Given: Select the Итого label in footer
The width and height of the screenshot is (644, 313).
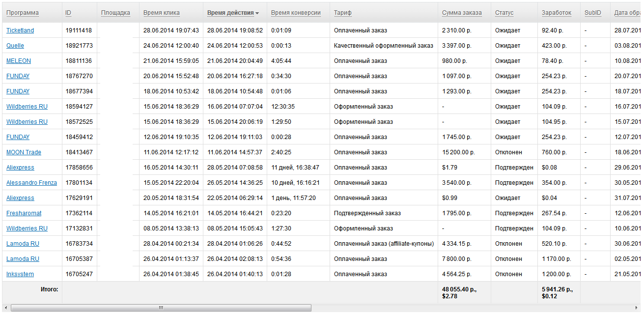Looking at the screenshot, I should coord(49,289).
